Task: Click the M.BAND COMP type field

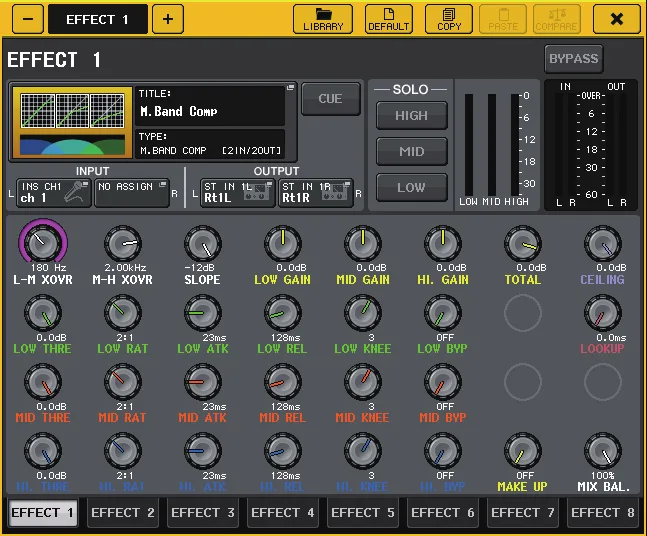Action: click(210, 144)
